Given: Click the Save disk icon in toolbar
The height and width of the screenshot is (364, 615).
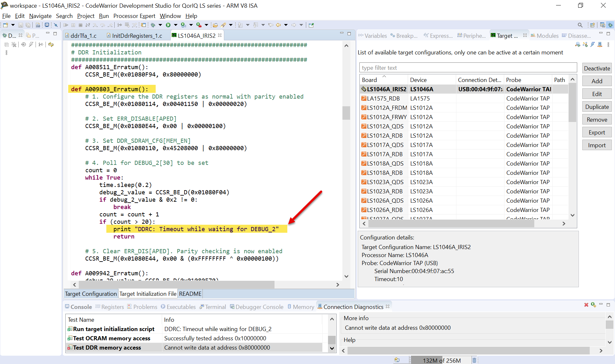Looking at the screenshot, I should [20, 25].
